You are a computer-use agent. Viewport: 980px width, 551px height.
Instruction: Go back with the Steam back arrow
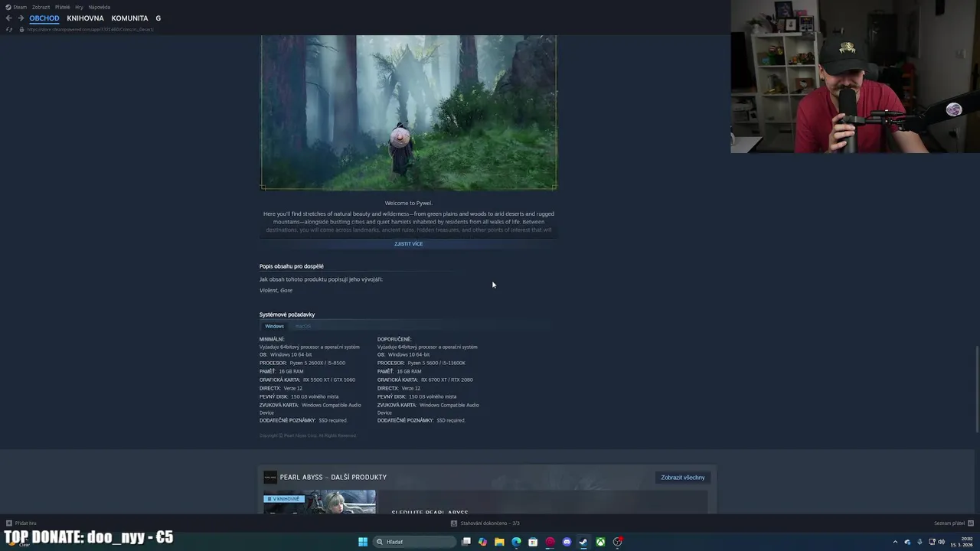pyautogui.click(x=8, y=18)
